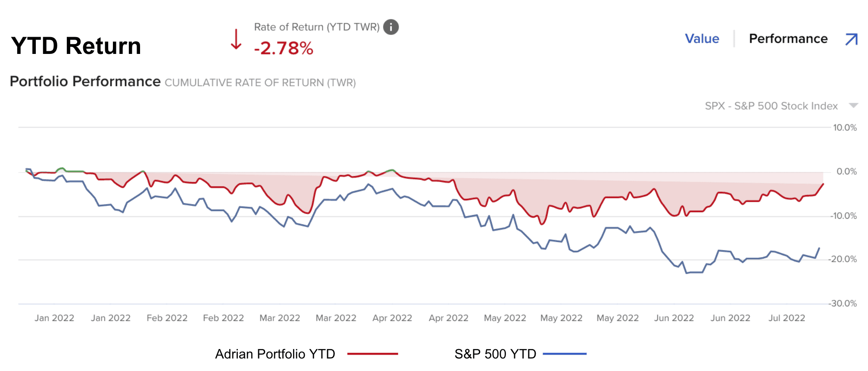Open the SPX - S&P 500 Stock Index selector
The height and width of the screenshot is (371, 868).
[771, 106]
